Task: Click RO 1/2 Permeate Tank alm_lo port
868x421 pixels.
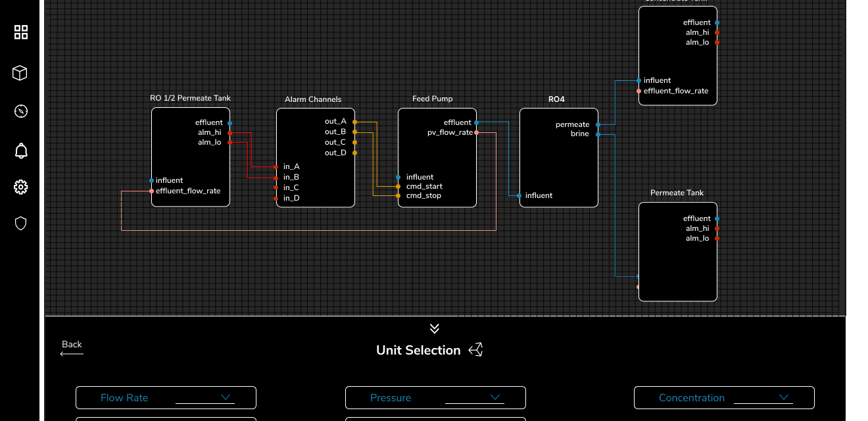Action: click(x=229, y=142)
